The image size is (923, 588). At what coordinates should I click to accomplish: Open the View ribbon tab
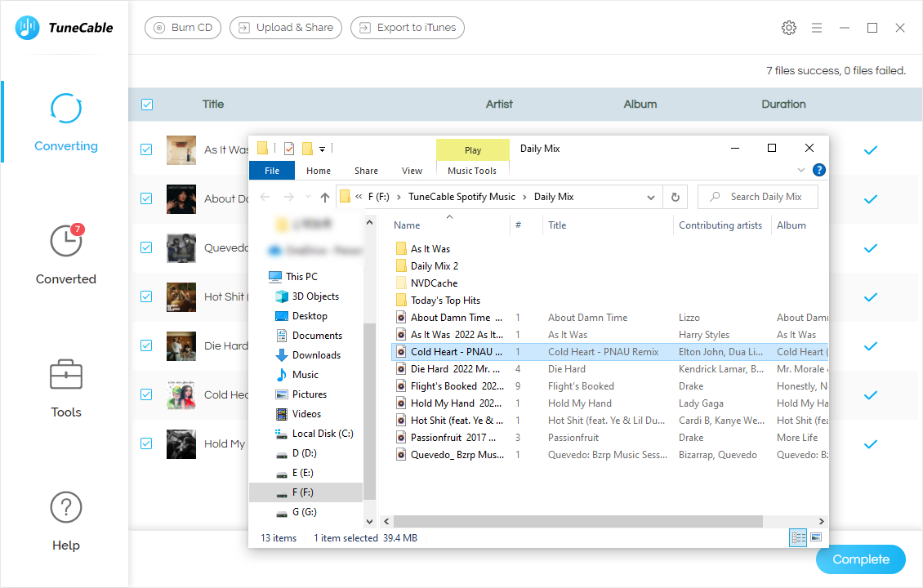click(412, 171)
